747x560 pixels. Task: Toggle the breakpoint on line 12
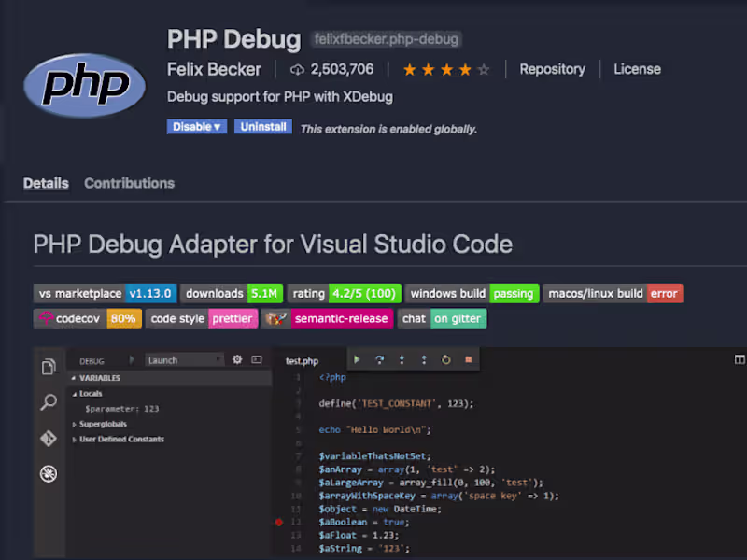(278, 523)
